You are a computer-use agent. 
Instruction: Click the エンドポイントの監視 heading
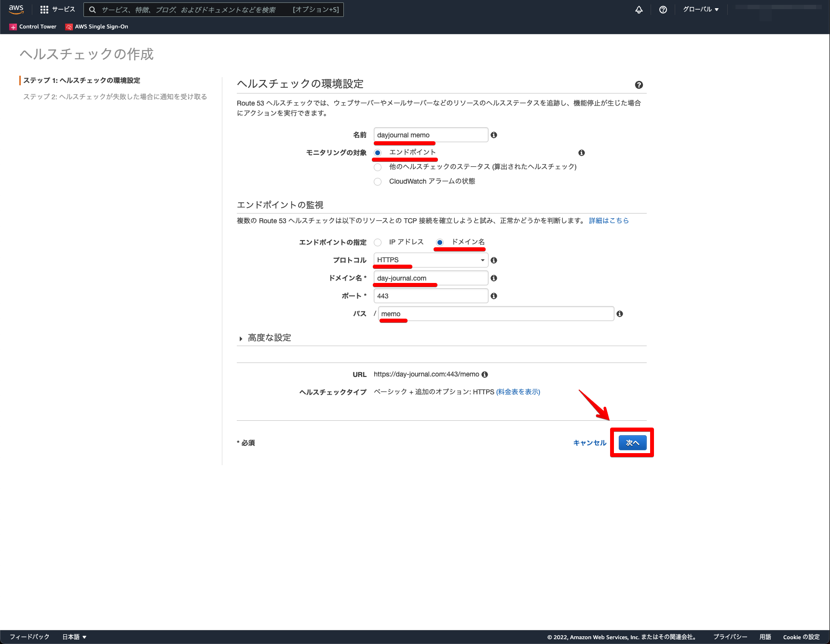click(x=280, y=205)
